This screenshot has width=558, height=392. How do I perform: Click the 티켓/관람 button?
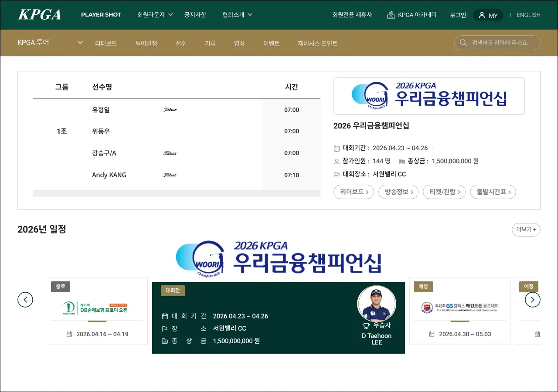coord(444,192)
